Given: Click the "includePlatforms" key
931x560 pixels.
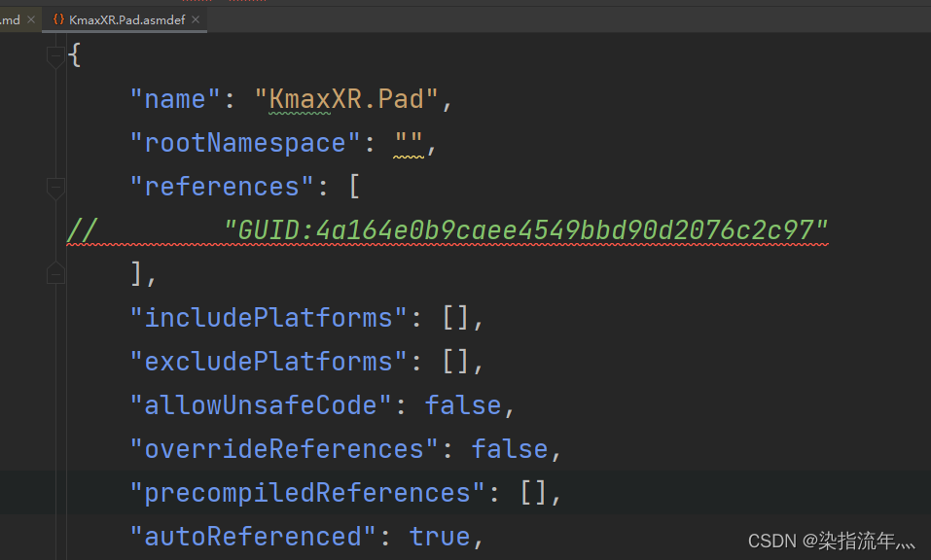Looking at the screenshot, I should pos(269,318).
